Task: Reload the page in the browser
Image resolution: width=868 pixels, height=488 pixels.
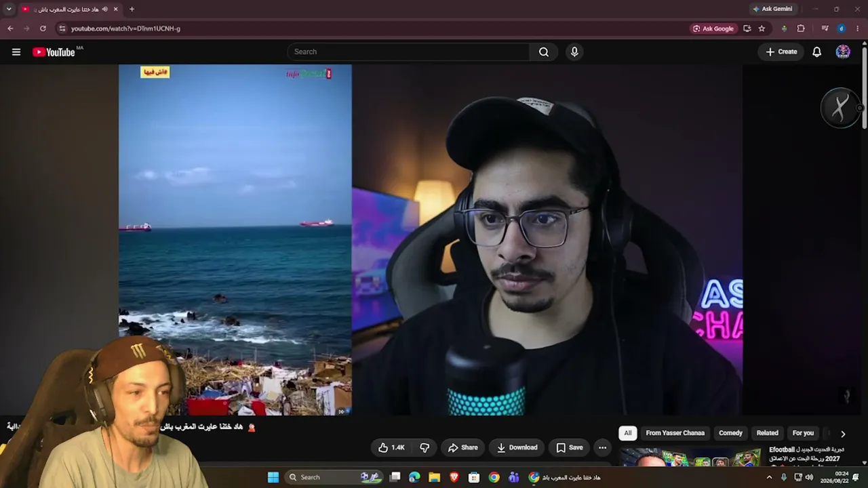Action: point(43,28)
